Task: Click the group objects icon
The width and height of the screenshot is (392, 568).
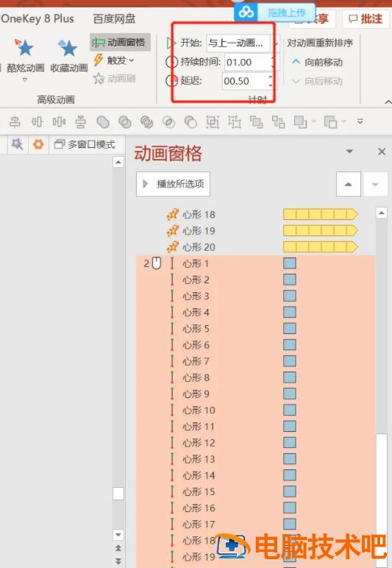Action: (x=213, y=121)
